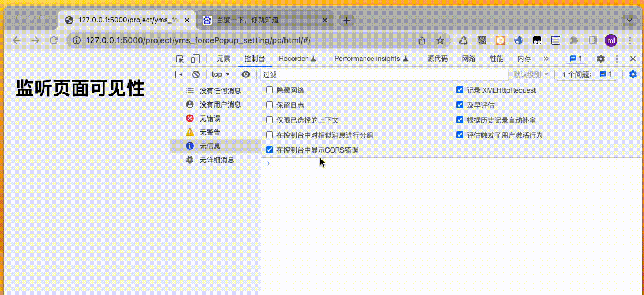644x295 pixels.
Task: Select 没有任何消息 in console sidebar
Action: (216, 90)
